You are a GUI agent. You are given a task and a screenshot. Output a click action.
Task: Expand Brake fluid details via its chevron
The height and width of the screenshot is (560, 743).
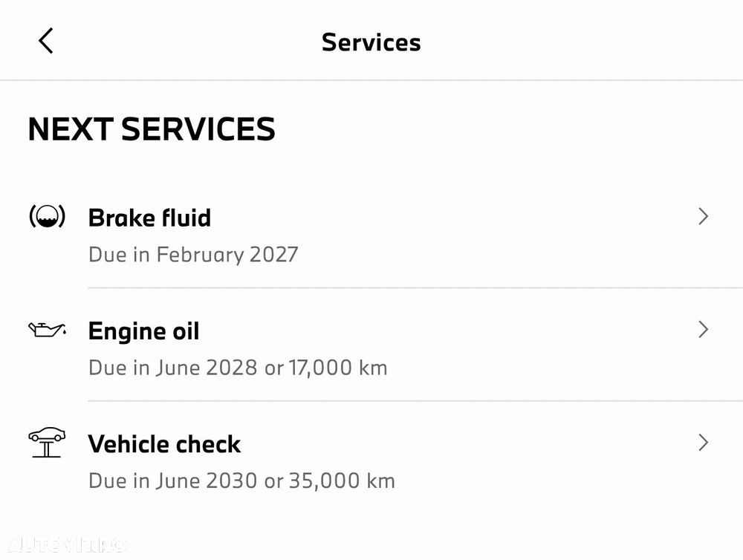tap(703, 217)
